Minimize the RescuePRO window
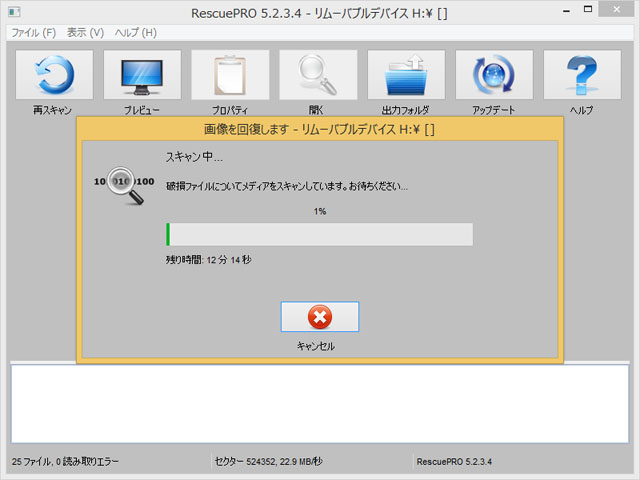 point(566,11)
